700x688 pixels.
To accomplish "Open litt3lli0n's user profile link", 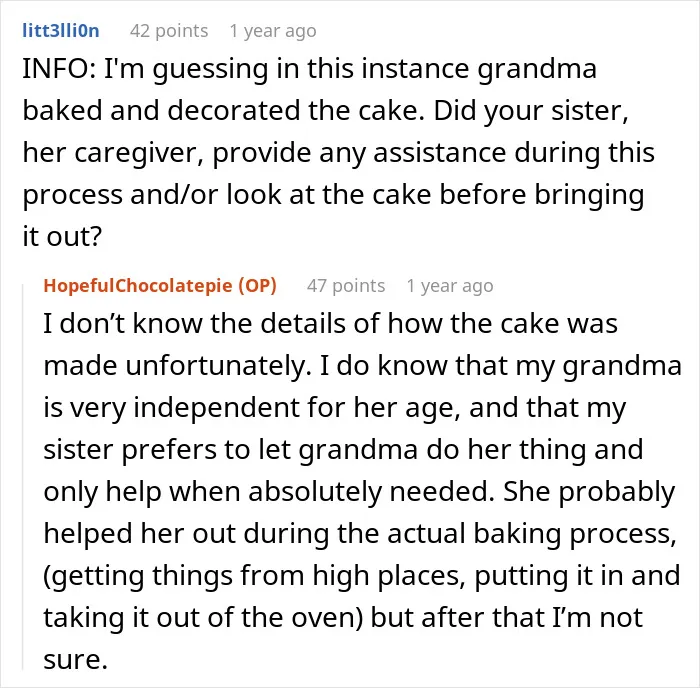I will click(61, 31).
